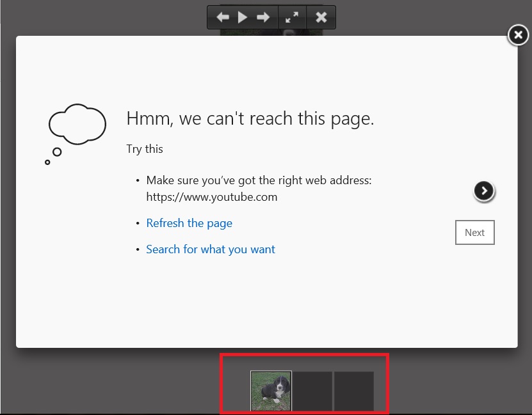This screenshot has height=415, width=532.
Task: Select the third dark thumbnail
Action: (x=353, y=391)
